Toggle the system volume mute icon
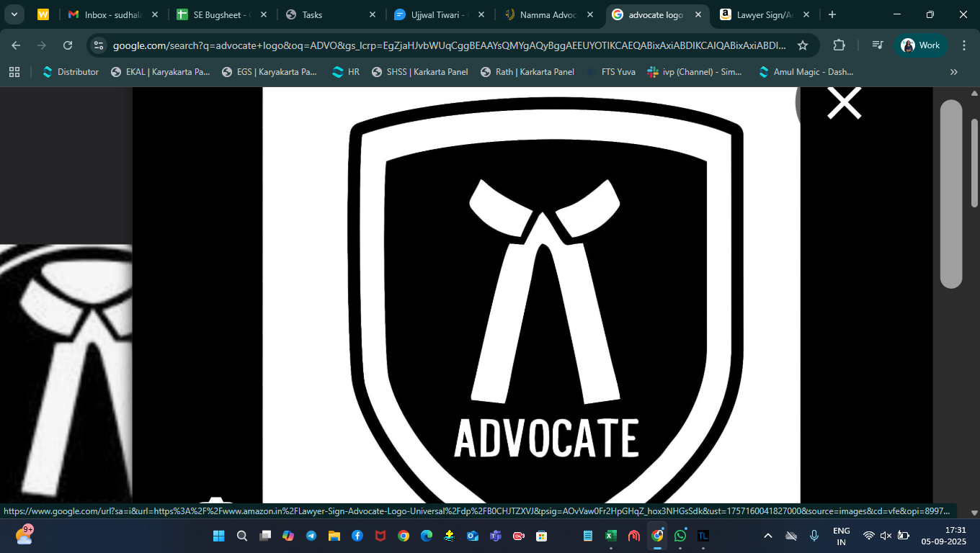 (886, 536)
